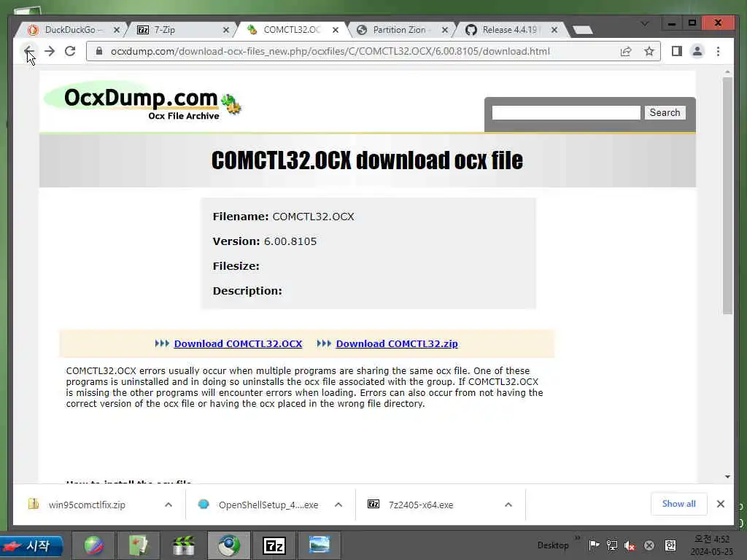Close the DuckDuckGo tab
The width and height of the screenshot is (747, 560).
coord(116,29)
